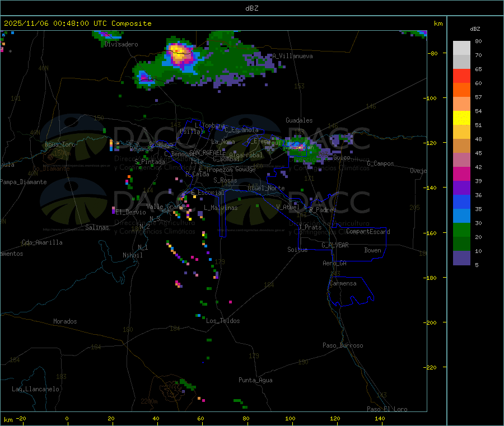Click the R_Padre location label
This screenshot has width=504, height=426.
click(321, 210)
